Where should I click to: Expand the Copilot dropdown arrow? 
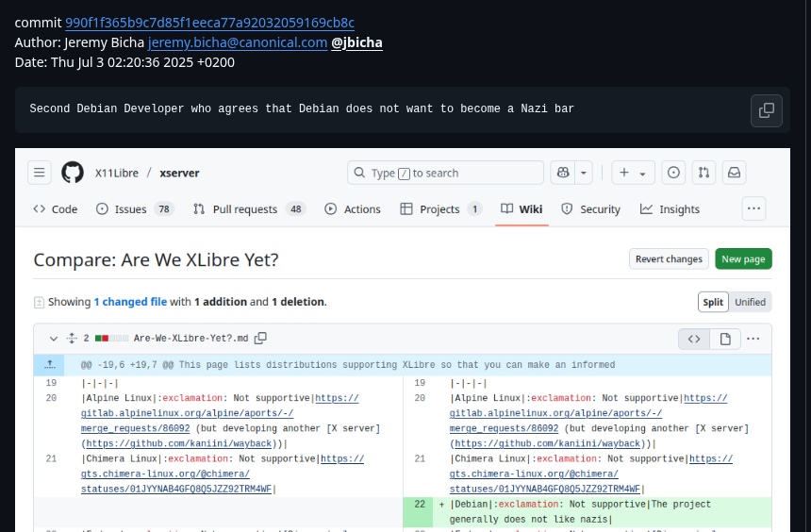[x=584, y=173]
